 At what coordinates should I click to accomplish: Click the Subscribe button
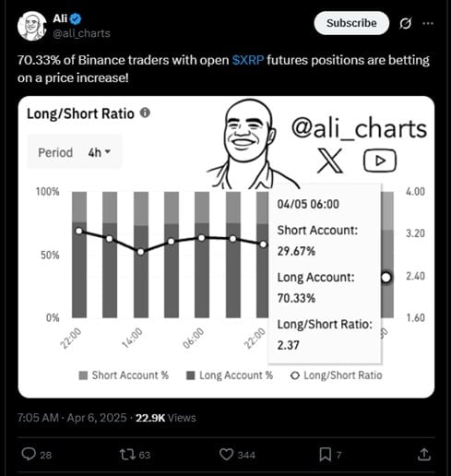point(351,23)
